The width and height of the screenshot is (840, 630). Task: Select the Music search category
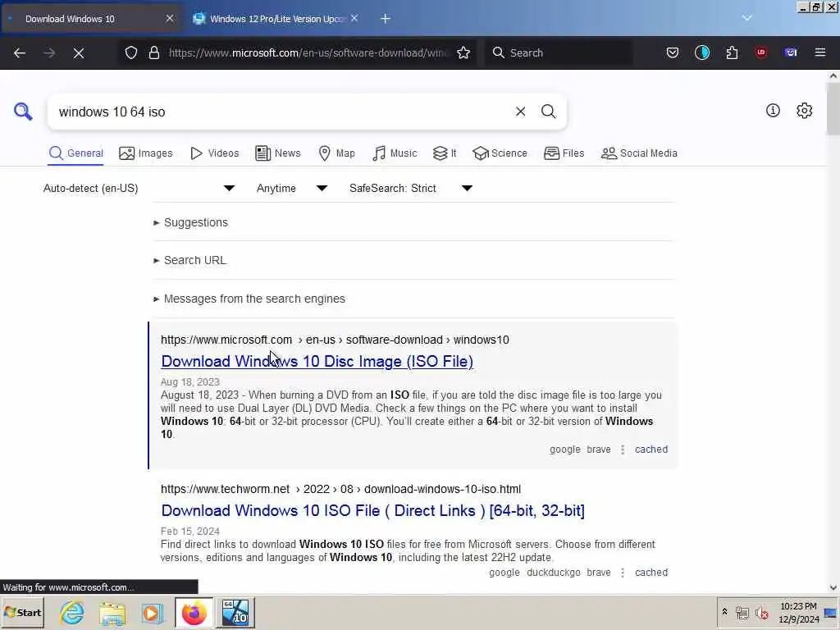[x=395, y=153]
